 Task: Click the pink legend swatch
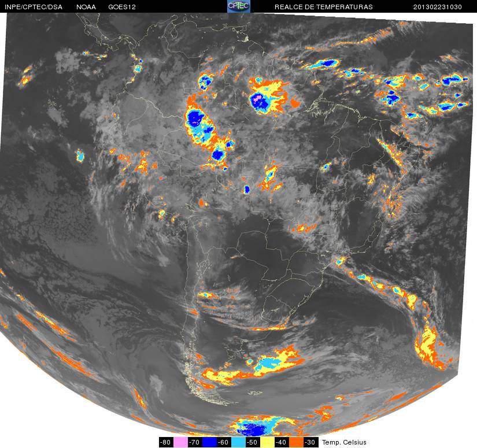180,442
